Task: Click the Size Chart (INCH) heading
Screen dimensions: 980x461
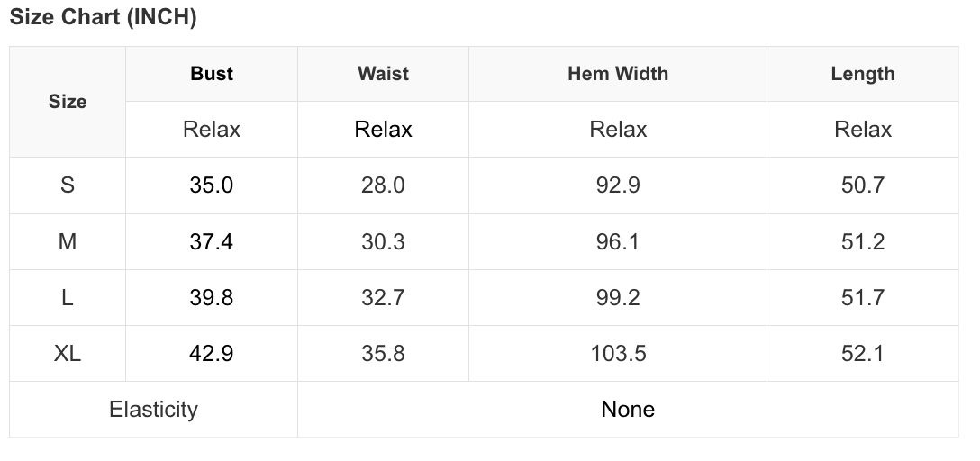Action: tap(103, 17)
